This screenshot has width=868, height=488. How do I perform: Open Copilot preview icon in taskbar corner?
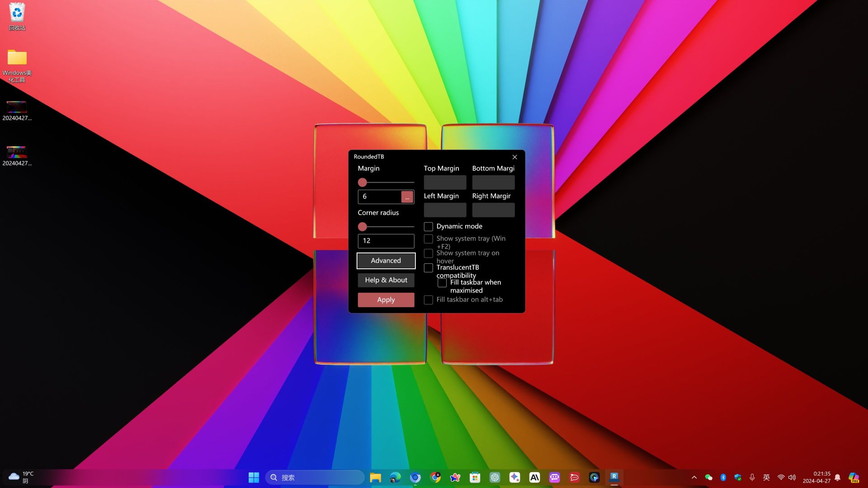pos(854,477)
